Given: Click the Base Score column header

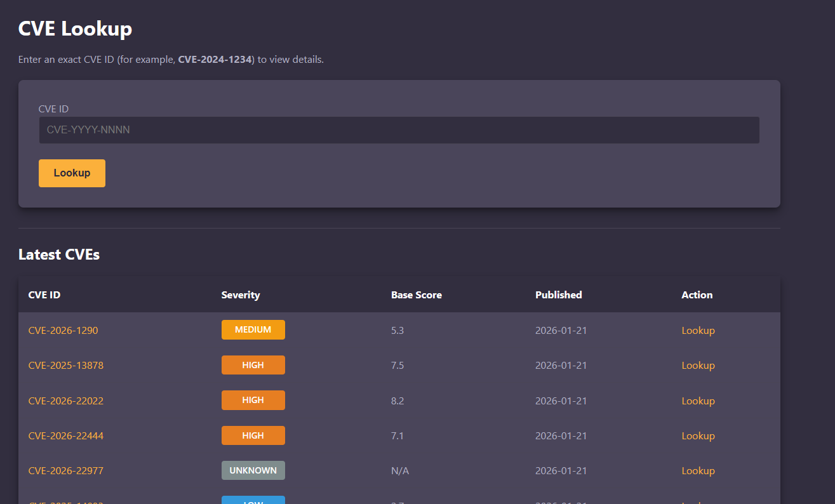Looking at the screenshot, I should pos(416,295).
